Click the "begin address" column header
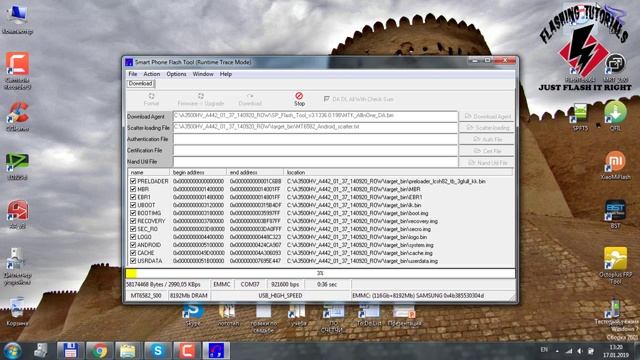 point(198,172)
